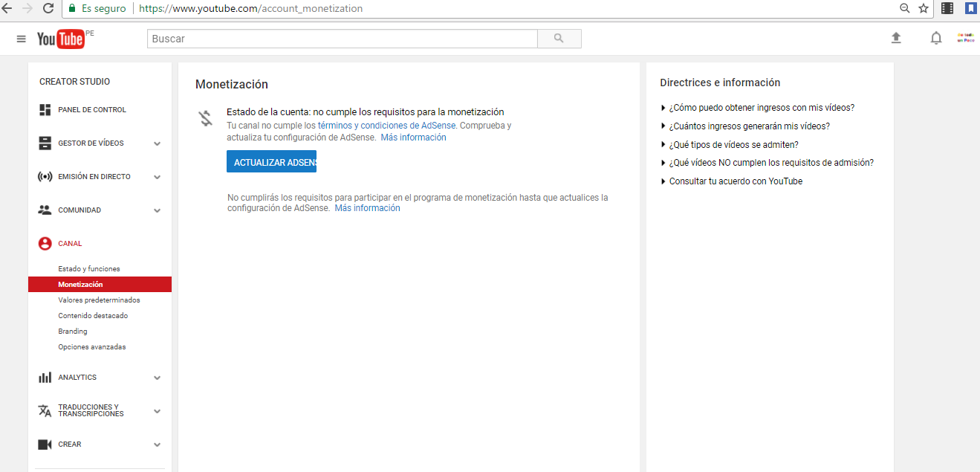
Task: Open the browser zoom magnifier icon
Action: pos(904,8)
